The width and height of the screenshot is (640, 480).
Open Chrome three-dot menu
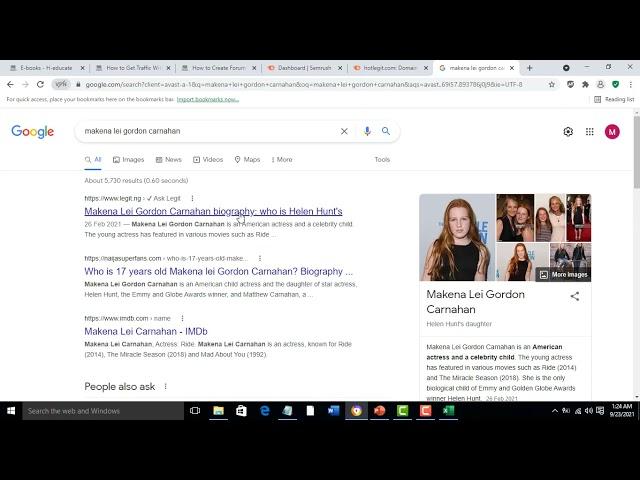631,84
